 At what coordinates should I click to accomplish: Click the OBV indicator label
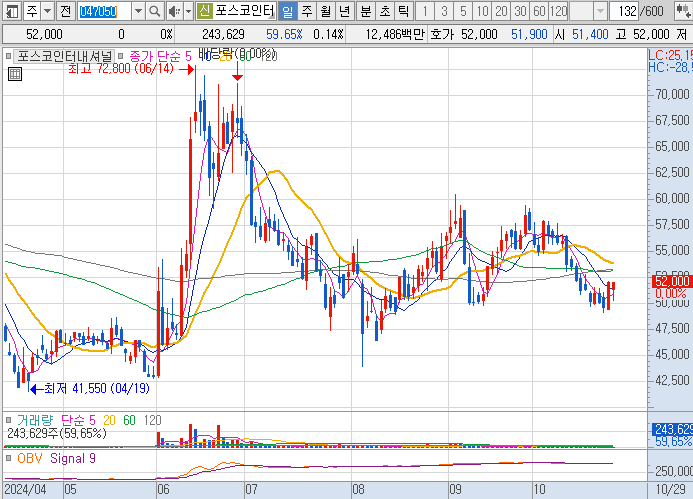click(30, 458)
